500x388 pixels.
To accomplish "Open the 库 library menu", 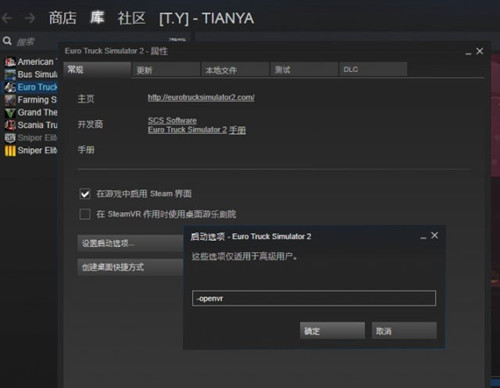I will pos(97,18).
